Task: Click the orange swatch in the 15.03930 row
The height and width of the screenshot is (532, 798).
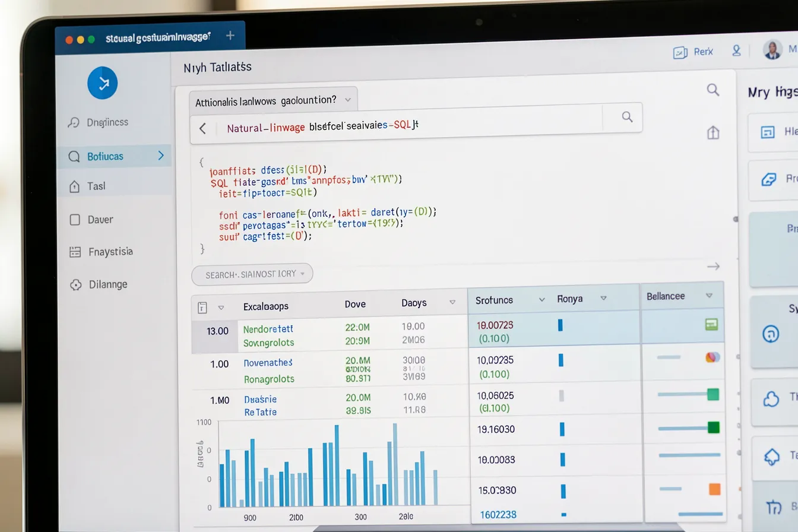Action: click(x=714, y=489)
